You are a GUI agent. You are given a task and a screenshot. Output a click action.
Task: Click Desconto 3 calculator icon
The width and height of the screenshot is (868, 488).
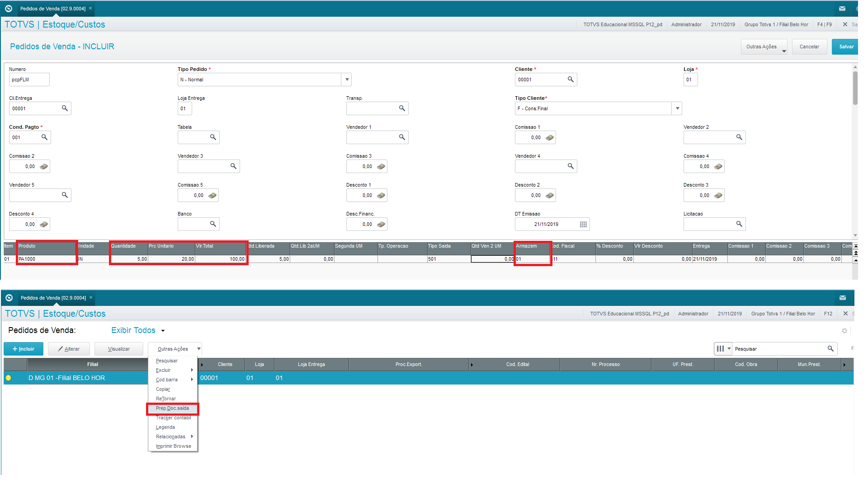pos(718,196)
